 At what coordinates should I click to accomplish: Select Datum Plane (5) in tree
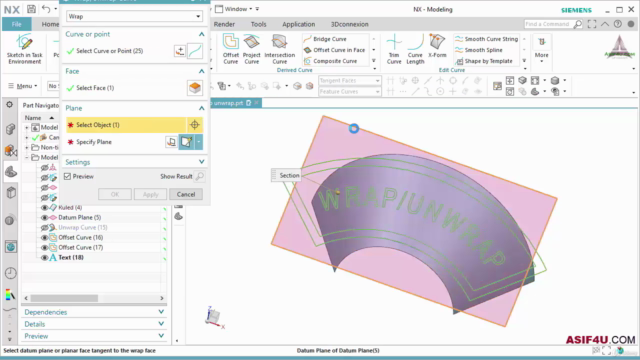tap(80, 218)
